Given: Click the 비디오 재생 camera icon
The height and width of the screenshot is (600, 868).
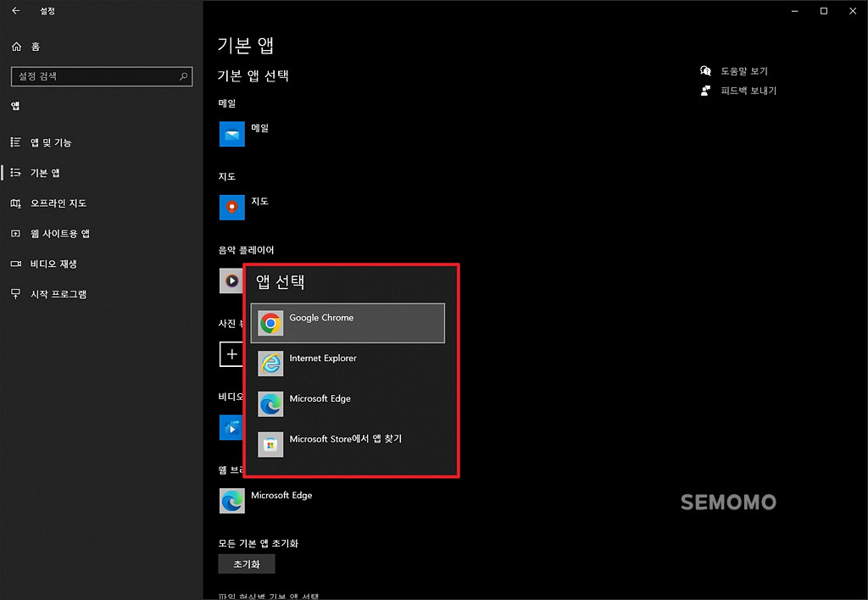Looking at the screenshot, I should pos(16,264).
